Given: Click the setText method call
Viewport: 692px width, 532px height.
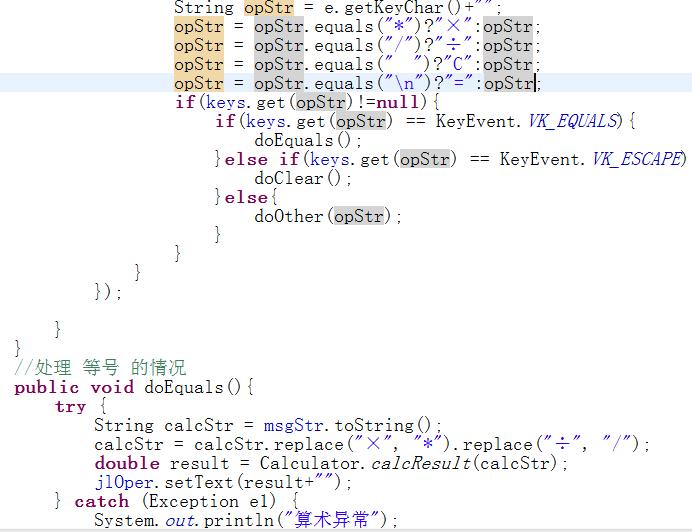Looking at the screenshot, I should pyautogui.click(x=199, y=483).
